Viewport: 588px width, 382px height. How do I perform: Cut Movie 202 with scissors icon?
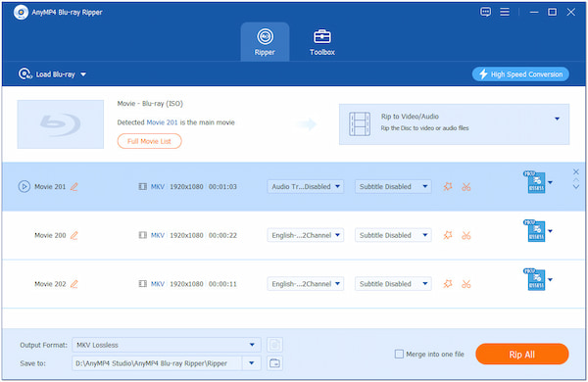point(466,284)
